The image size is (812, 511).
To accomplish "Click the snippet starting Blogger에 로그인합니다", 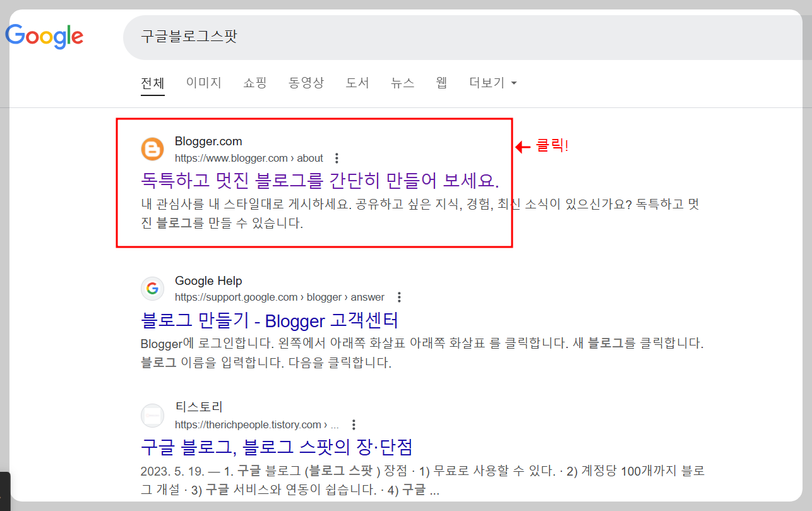I will [x=422, y=353].
